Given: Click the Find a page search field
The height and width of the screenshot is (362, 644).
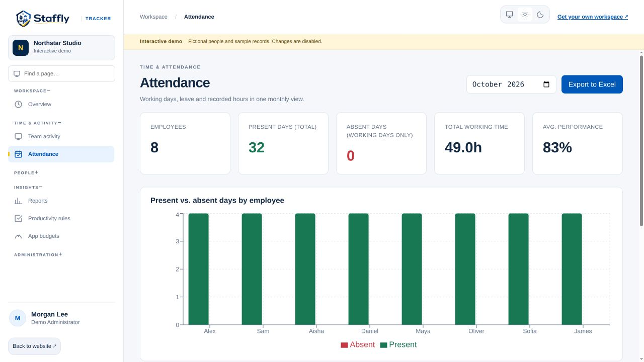Looking at the screenshot, I should click(61, 73).
